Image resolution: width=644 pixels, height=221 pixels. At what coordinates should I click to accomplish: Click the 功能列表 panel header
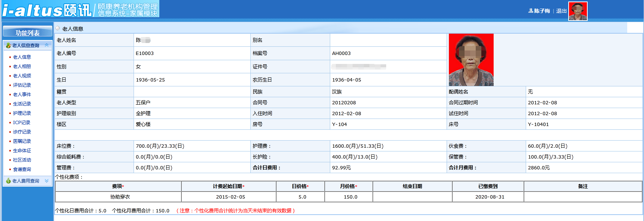pos(28,33)
